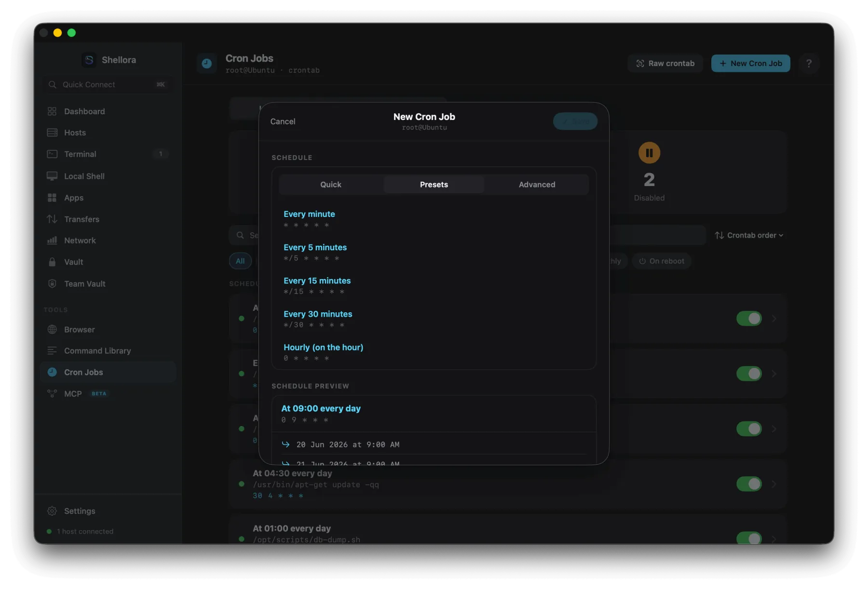This screenshot has height=589, width=868.
Task: Disable the 04:30 apt-get update job
Action: tap(749, 484)
